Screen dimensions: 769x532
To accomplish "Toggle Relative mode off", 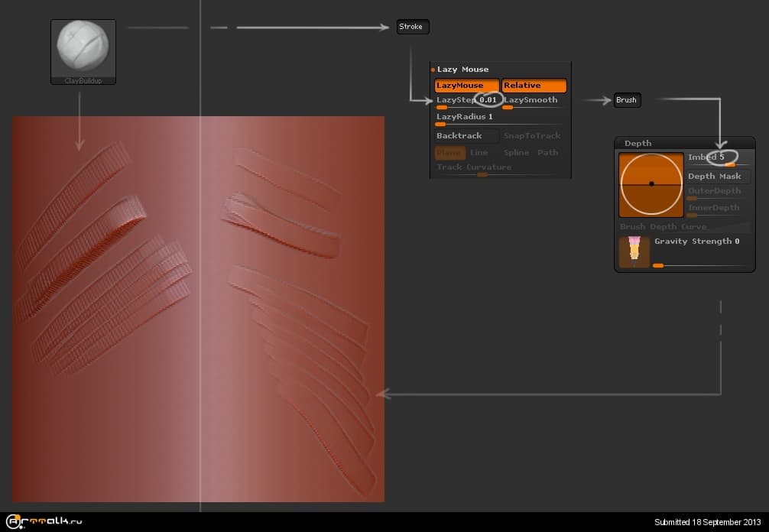I will [533, 85].
